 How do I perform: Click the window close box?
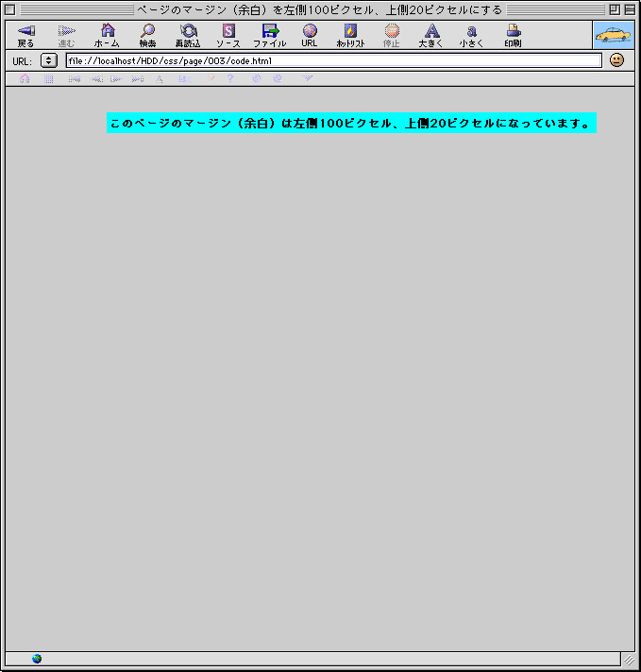tap(9, 9)
